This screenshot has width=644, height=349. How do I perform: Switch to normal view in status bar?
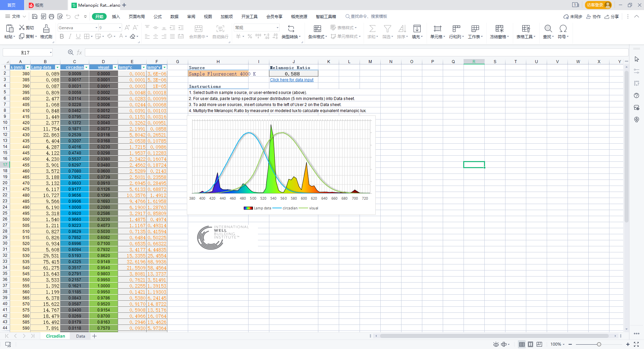tap(522, 344)
